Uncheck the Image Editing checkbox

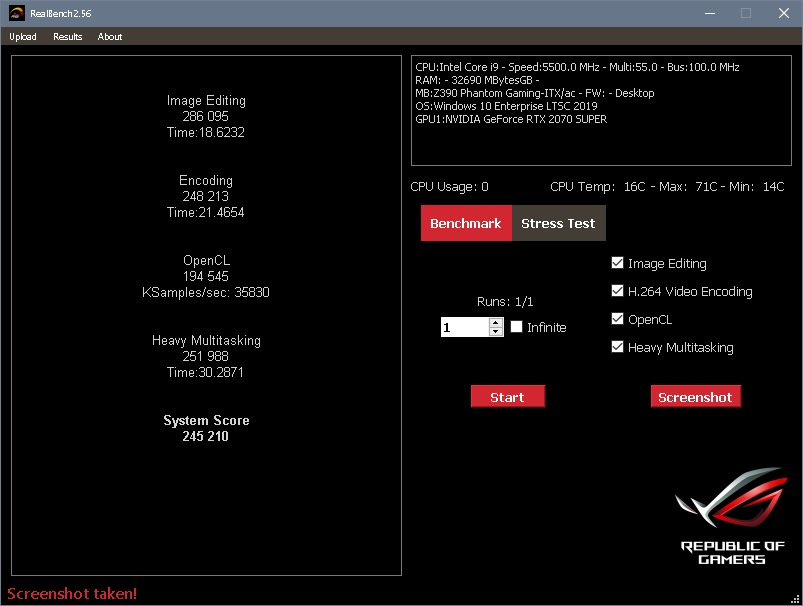(x=618, y=263)
